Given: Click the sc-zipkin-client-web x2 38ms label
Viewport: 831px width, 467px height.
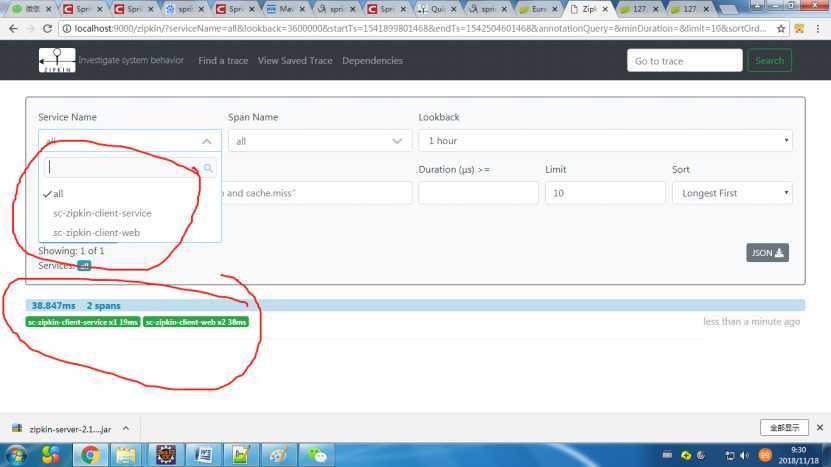Looking at the screenshot, I should click(196, 322).
